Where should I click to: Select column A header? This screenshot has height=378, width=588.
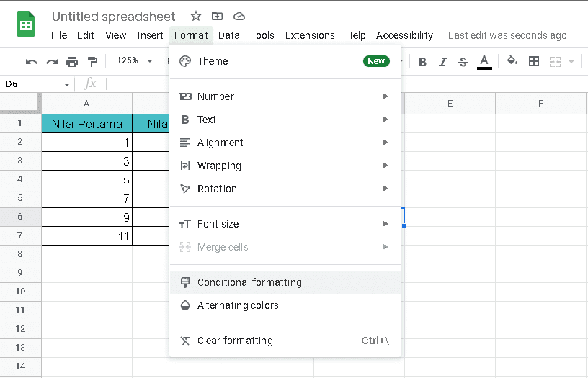(x=86, y=104)
